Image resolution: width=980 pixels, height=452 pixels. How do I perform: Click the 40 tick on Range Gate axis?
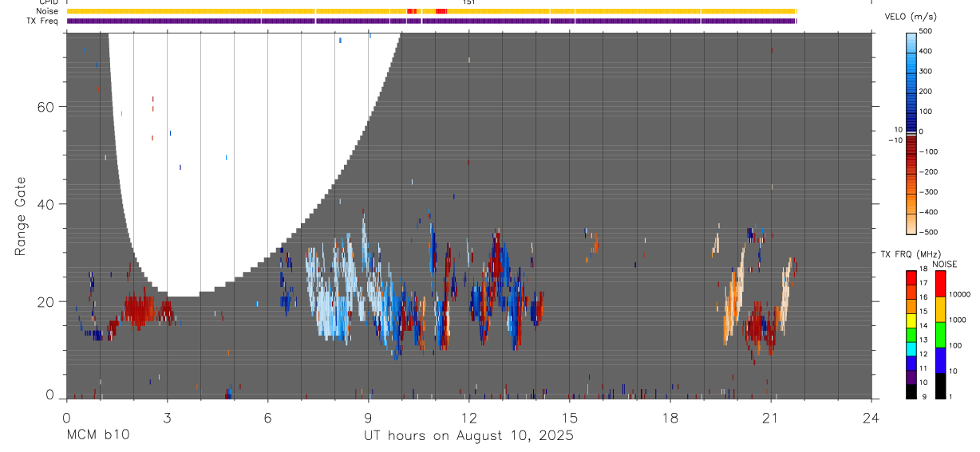(46, 204)
